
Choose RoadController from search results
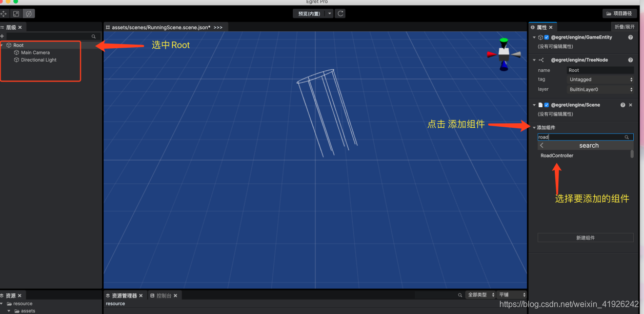click(x=557, y=155)
